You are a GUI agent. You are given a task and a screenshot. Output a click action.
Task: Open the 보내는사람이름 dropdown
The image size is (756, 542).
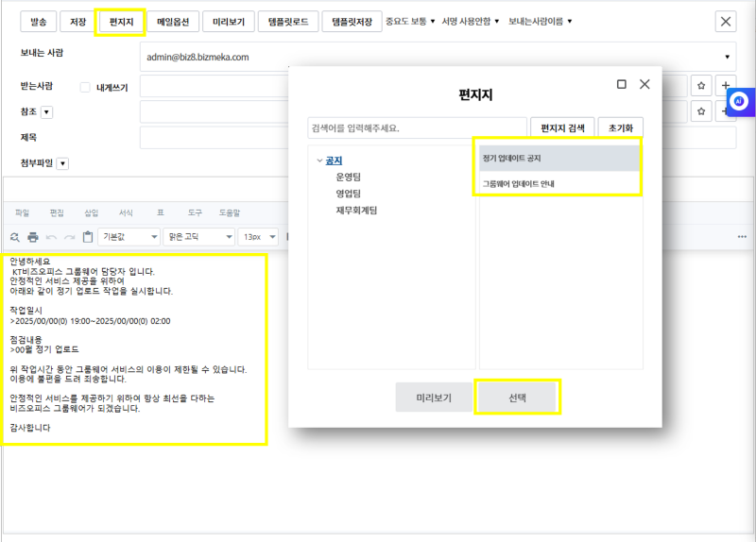point(540,21)
